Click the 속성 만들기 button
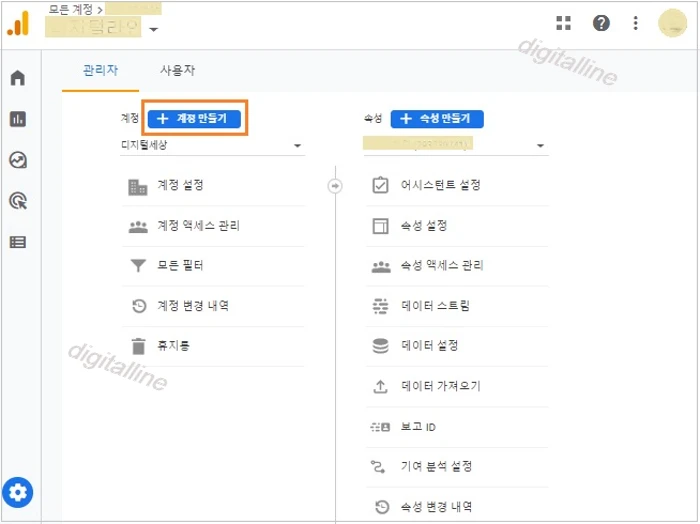 coord(437,119)
